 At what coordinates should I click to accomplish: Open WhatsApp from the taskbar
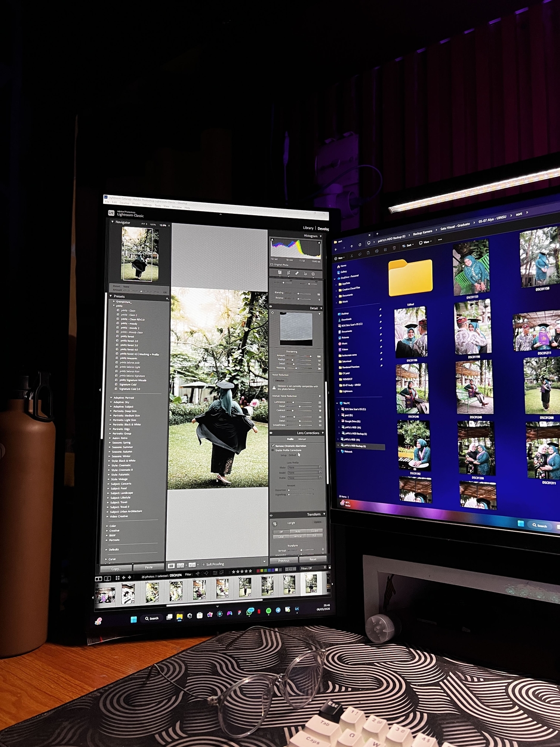tap(250, 611)
